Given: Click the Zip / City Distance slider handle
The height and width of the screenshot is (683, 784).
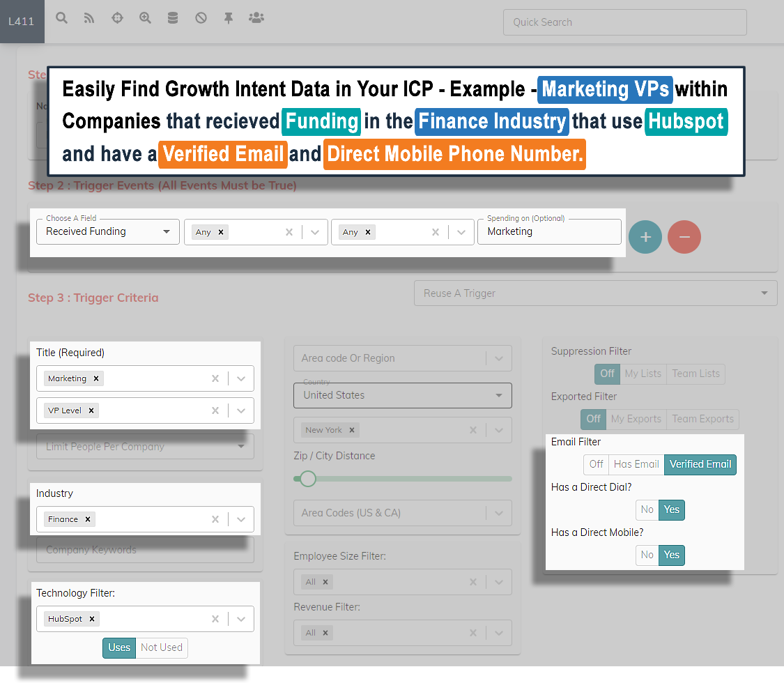Looking at the screenshot, I should tap(307, 479).
